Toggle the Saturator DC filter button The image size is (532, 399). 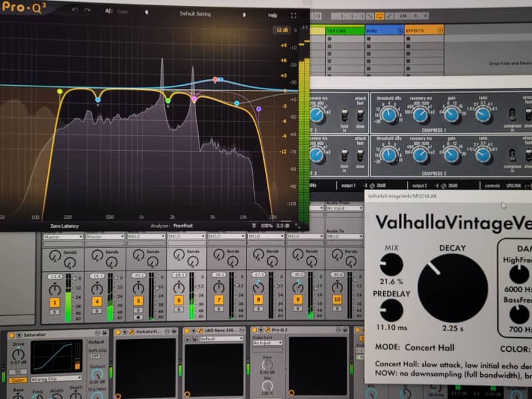point(19,372)
